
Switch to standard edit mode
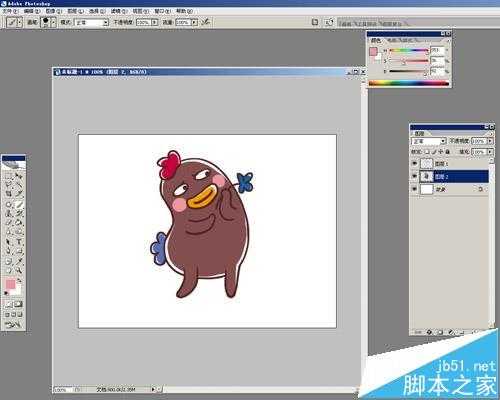pos(8,305)
